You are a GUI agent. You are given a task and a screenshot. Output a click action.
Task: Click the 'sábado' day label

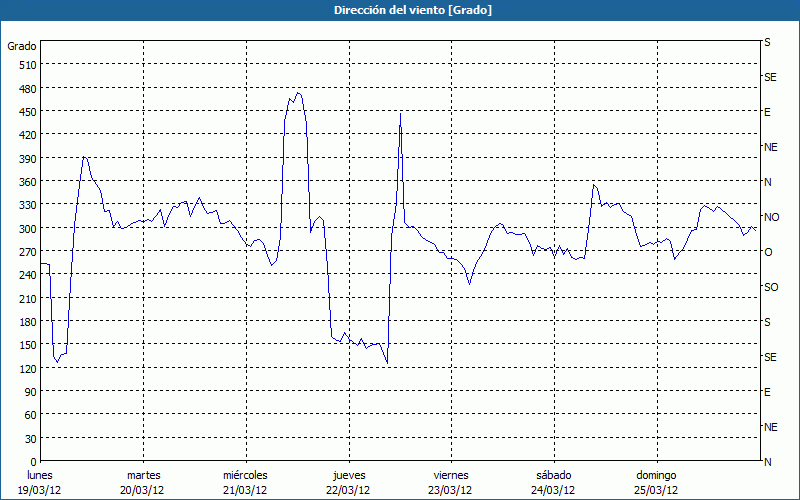pyautogui.click(x=554, y=476)
